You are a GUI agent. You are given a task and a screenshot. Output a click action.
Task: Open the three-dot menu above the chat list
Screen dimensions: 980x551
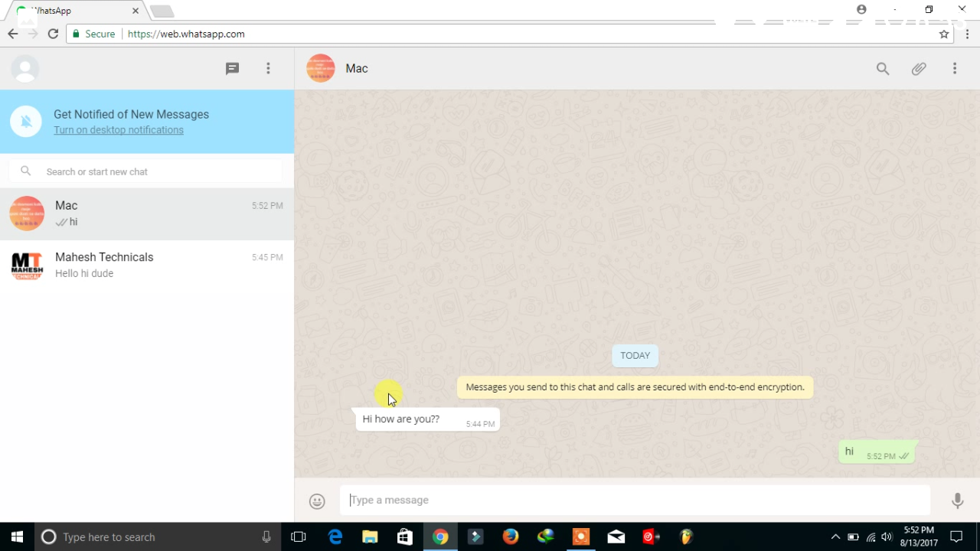point(268,68)
